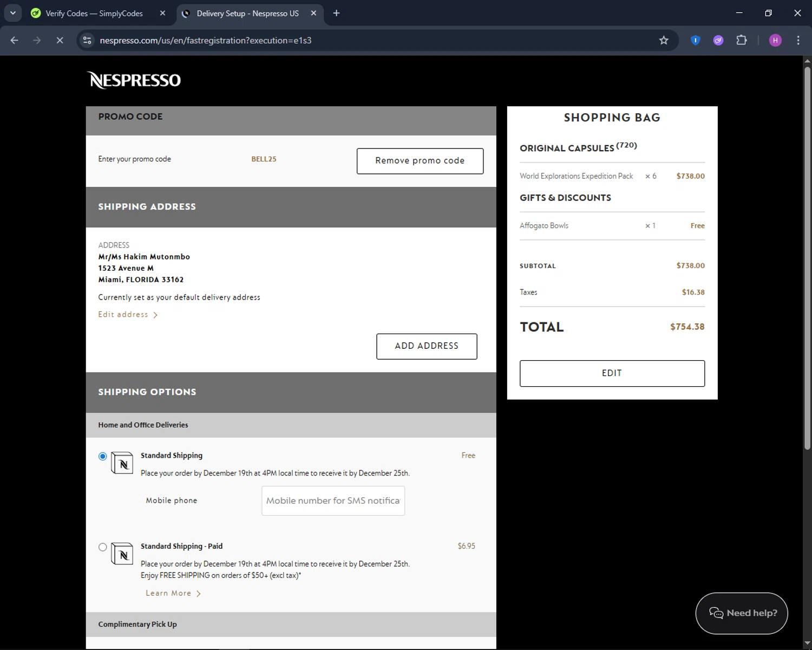
Task: Switch to Verify Codes — SimplyCodes tab
Action: tap(94, 13)
